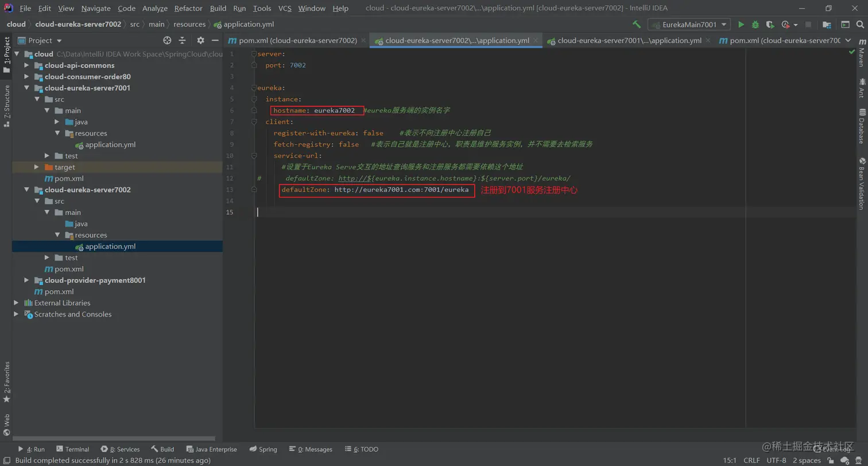The width and height of the screenshot is (868, 466).
Task: Open the 8: Services tool window
Action: point(120,449)
